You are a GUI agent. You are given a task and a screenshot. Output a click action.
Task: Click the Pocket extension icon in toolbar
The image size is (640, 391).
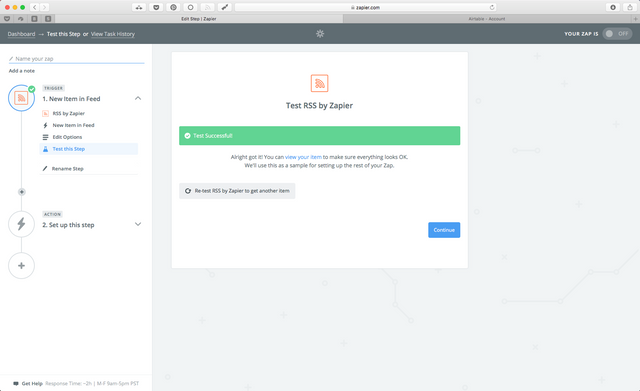point(156,7)
